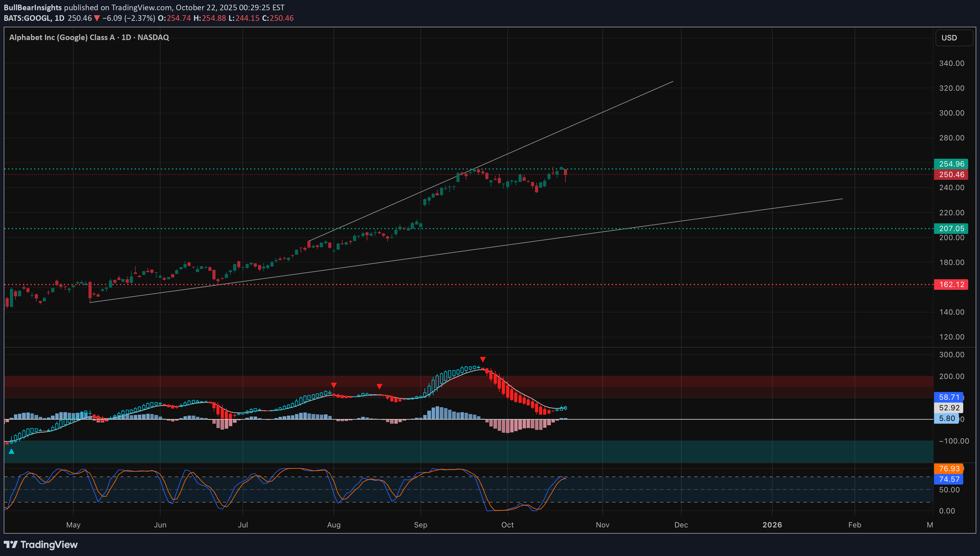Click the 300.00 label on price axis
The height and width of the screenshot is (556, 980).
pyautogui.click(x=951, y=113)
